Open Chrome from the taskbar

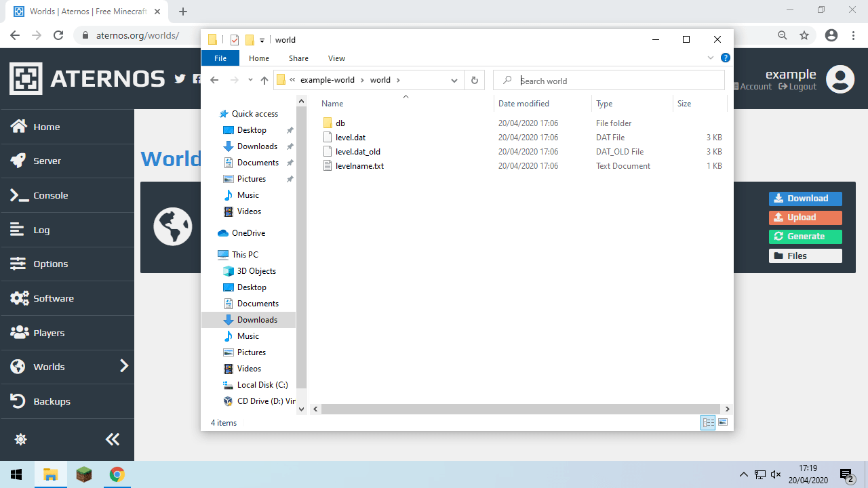(x=117, y=474)
